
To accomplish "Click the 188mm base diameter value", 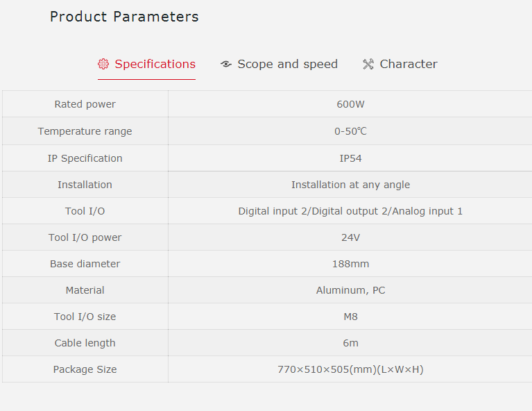I will [350, 264].
